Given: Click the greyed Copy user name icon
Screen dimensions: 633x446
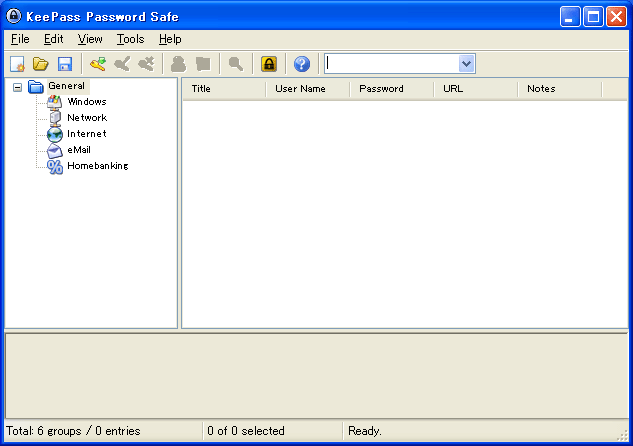Looking at the screenshot, I should click(178, 64).
